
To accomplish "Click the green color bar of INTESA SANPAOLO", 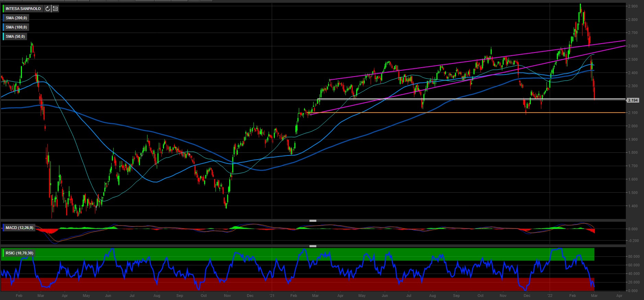I will (x=3, y=9).
